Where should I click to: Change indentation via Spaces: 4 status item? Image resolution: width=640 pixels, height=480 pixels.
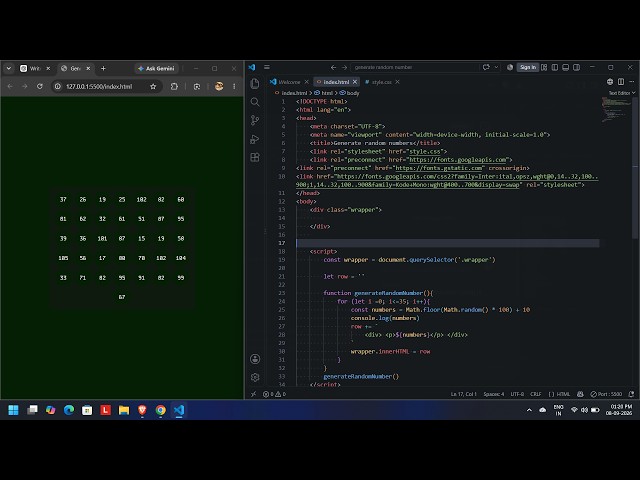(x=493, y=394)
